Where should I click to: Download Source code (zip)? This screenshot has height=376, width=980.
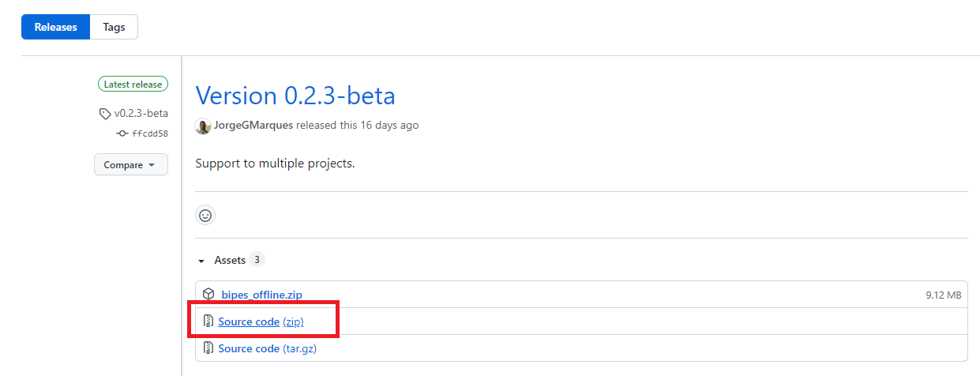click(261, 321)
